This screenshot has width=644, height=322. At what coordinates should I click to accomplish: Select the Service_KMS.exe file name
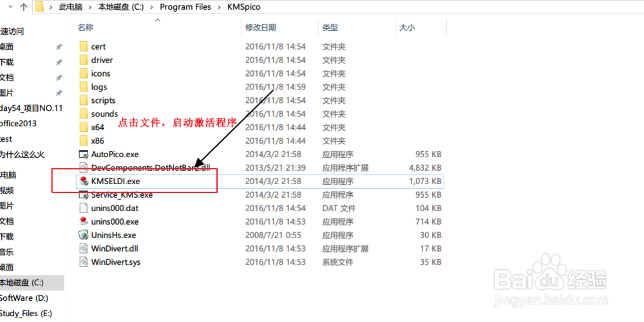coord(122,194)
